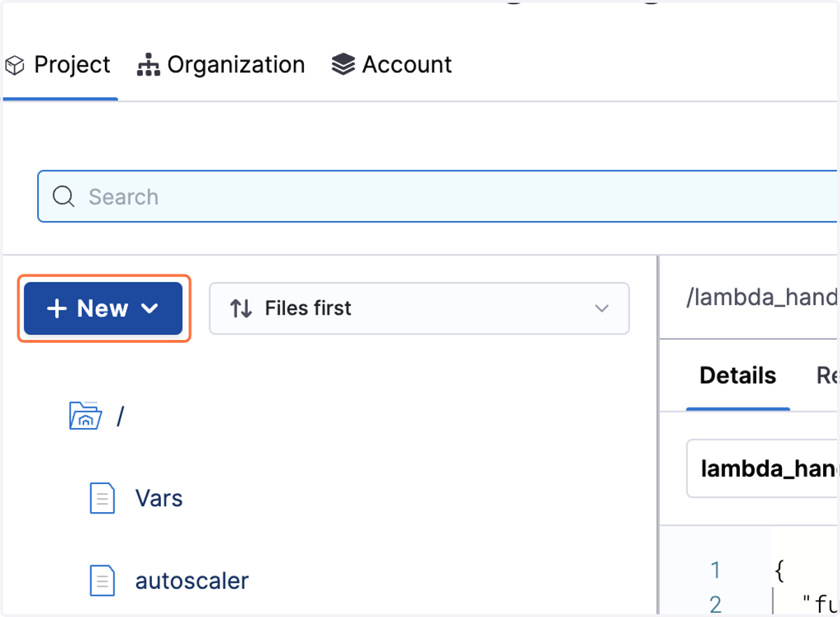Click the autoscaler file document icon

pyautogui.click(x=102, y=581)
